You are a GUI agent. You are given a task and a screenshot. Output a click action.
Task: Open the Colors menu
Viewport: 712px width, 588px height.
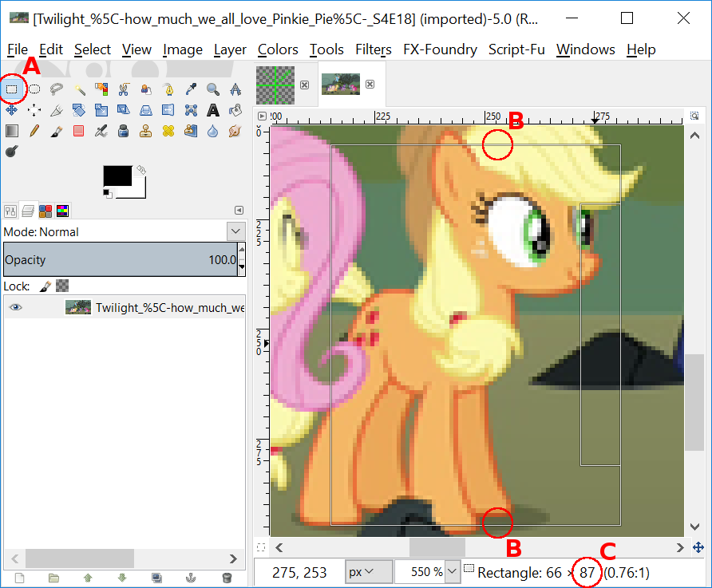pos(278,49)
